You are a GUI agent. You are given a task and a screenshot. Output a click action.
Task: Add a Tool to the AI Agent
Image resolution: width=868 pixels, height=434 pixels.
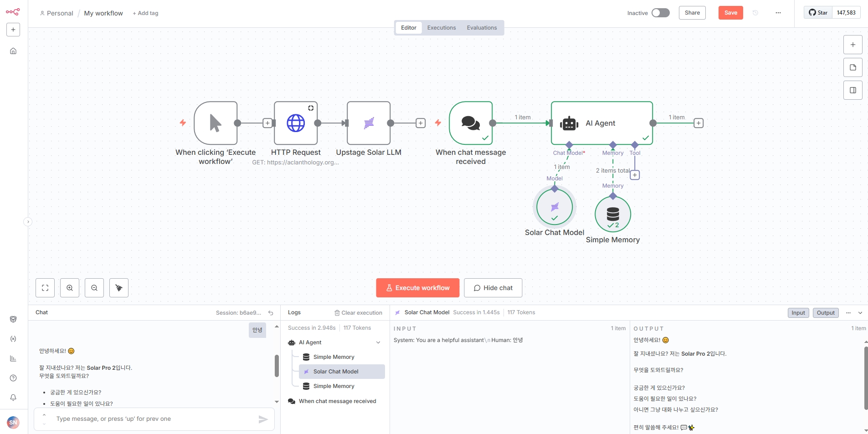click(635, 175)
